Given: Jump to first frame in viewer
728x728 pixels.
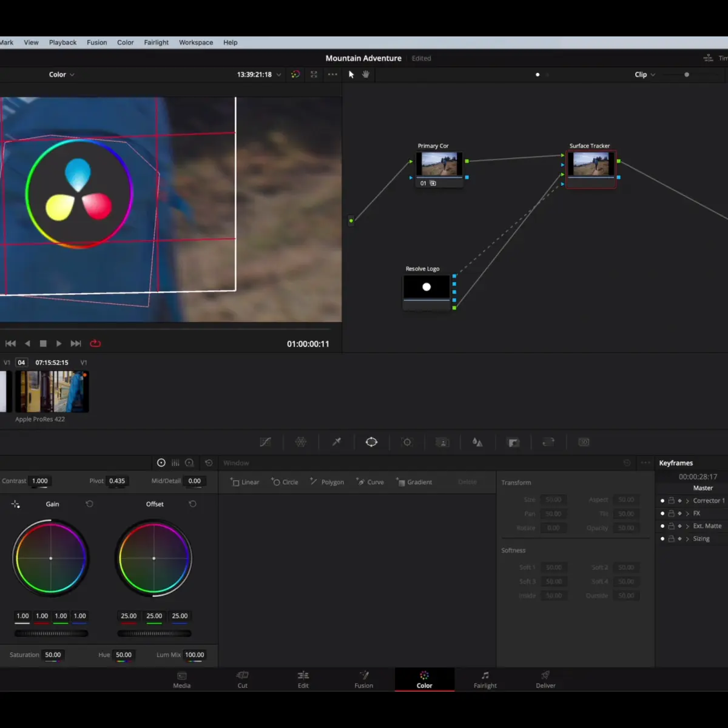Looking at the screenshot, I should [x=10, y=343].
